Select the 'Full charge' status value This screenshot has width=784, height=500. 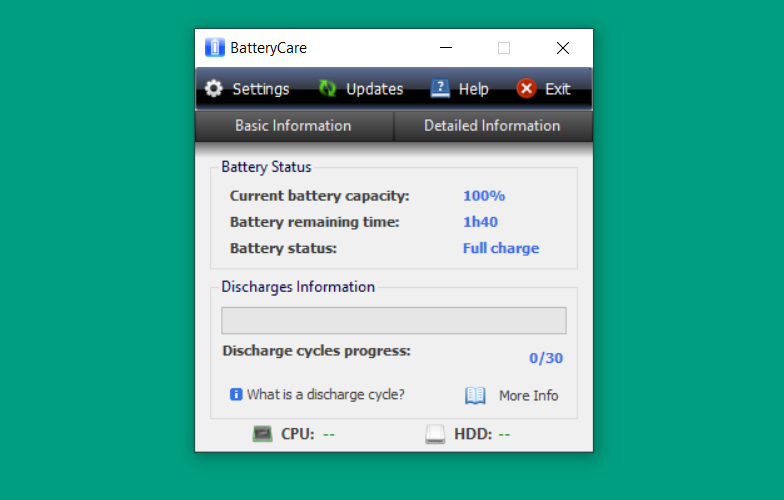pyautogui.click(x=501, y=248)
